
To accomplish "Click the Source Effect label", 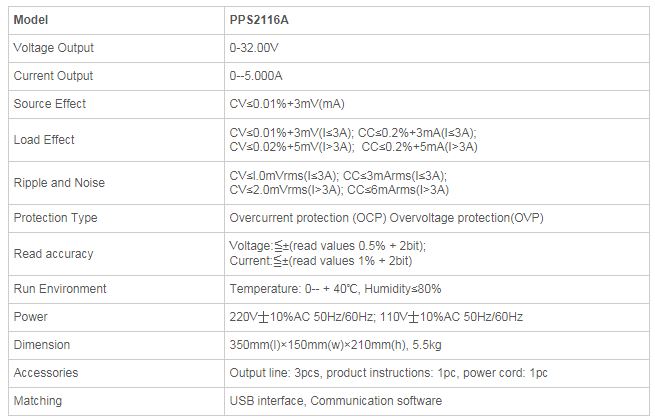I will [x=50, y=103].
